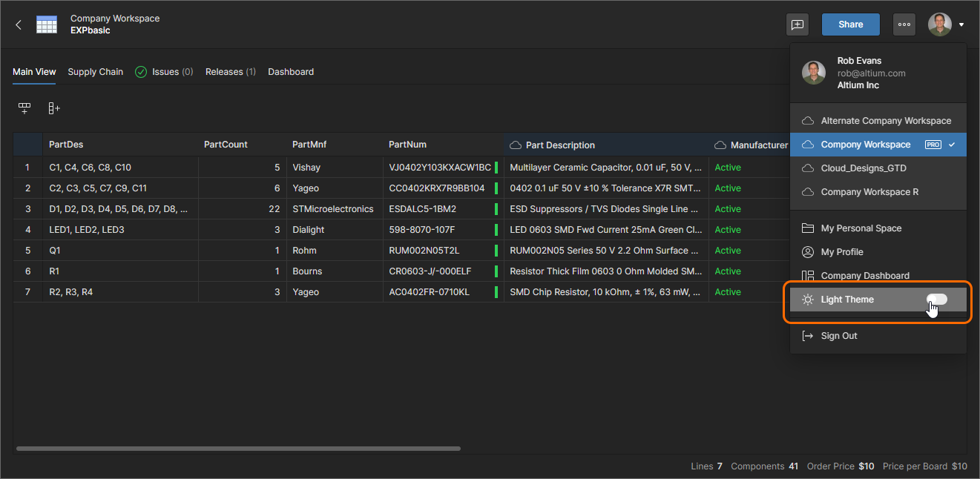Viewport: 980px width, 479px height.
Task: Click the blue Share button
Action: click(x=850, y=24)
